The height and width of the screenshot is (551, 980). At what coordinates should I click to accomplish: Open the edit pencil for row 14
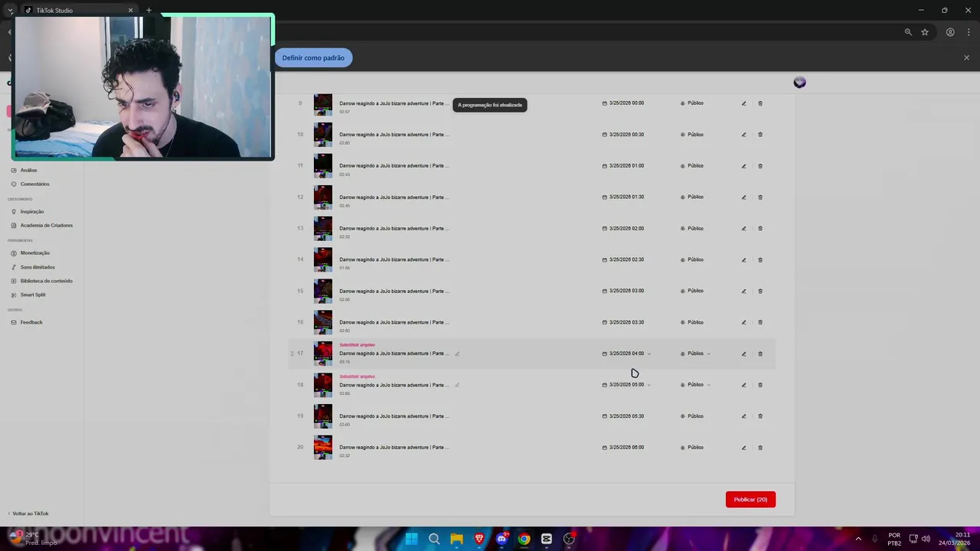point(743,260)
